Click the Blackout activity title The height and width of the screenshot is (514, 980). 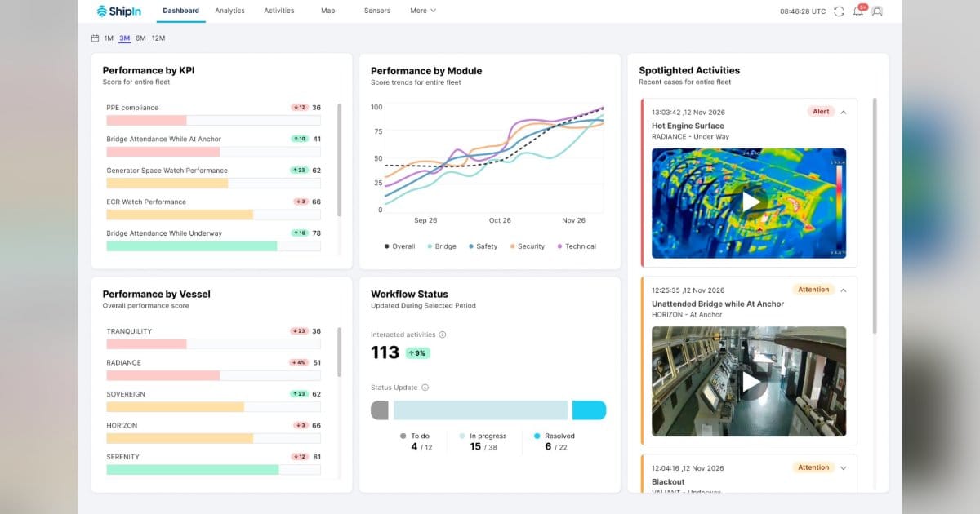(x=668, y=482)
